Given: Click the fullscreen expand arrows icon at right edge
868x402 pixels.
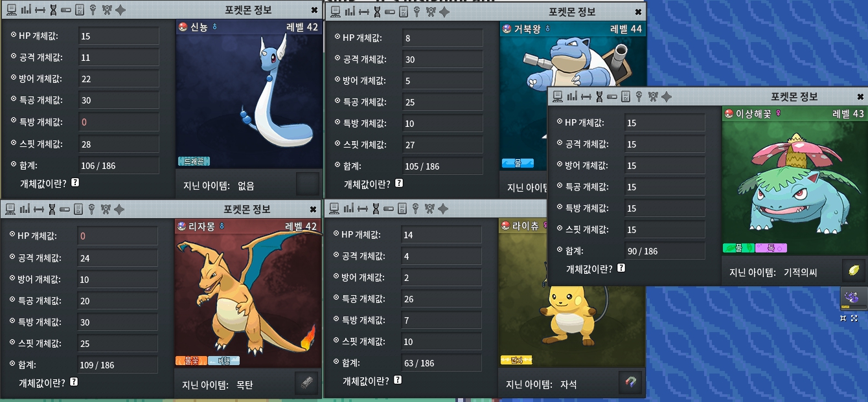Looking at the screenshot, I should click(x=854, y=318).
